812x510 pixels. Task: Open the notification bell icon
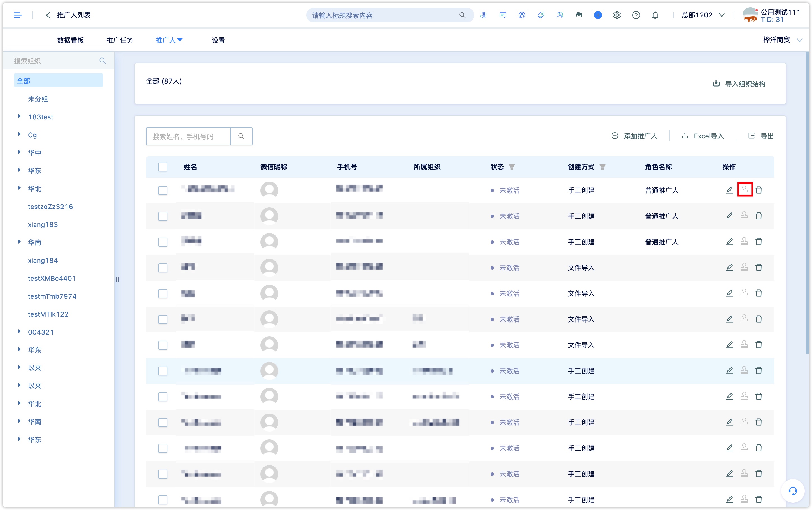click(x=655, y=15)
